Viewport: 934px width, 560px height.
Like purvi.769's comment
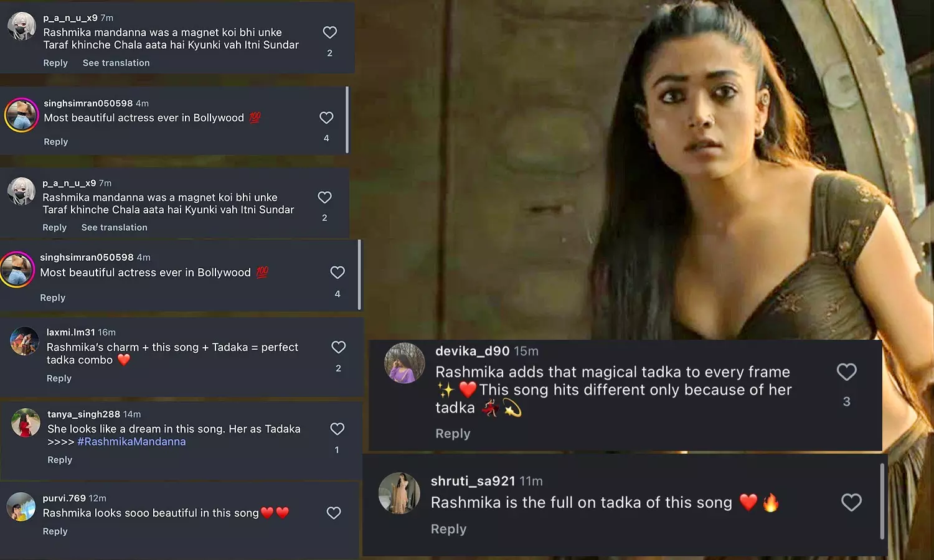tap(334, 513)
